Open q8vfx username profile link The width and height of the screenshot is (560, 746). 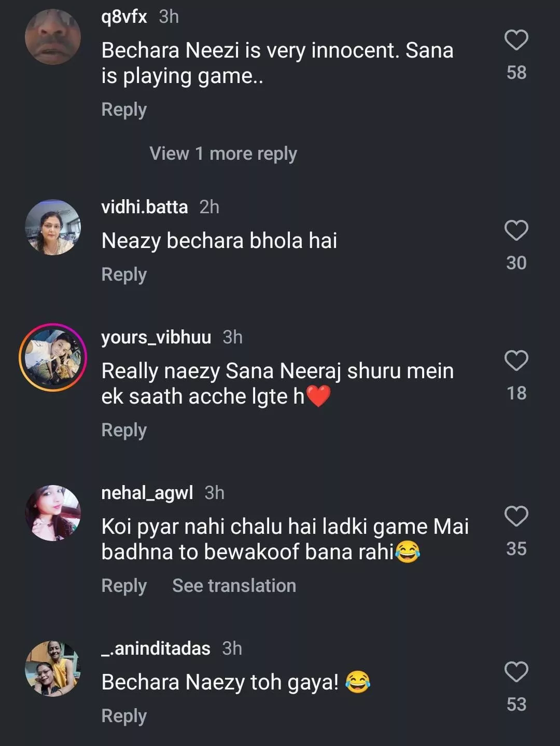tap(124, 17)
